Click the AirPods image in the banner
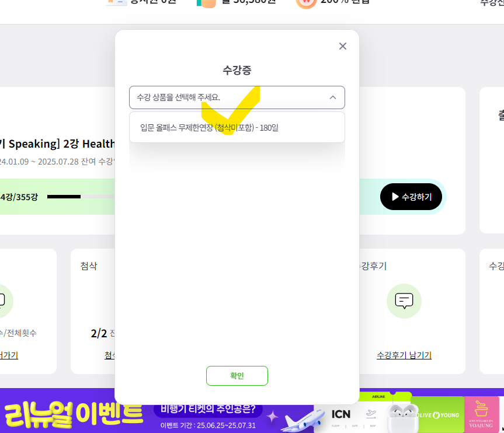The image size is (504, 433). coord(403,418)
